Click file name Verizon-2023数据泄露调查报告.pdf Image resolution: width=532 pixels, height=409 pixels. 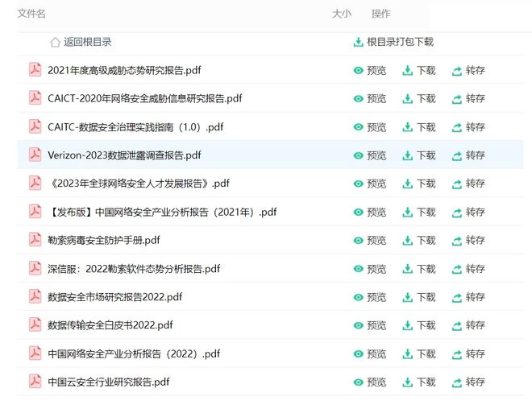(124, 155)
